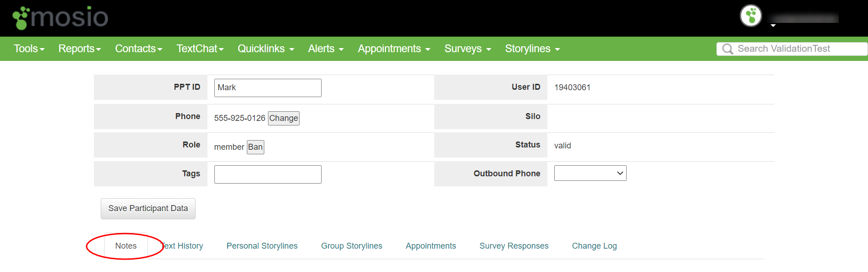This screenshot has height=272, width=868.
Task: Click into the Tags input field
Action: tap(267, 174)
